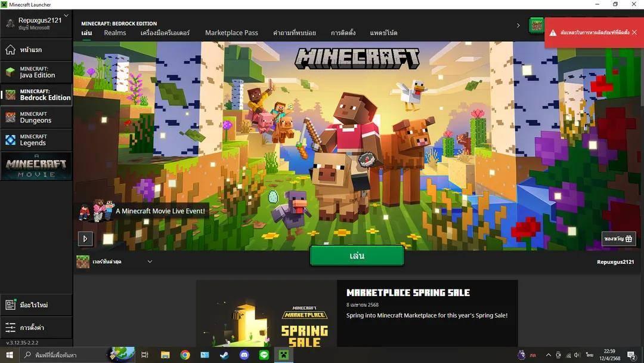This screenshot has height=363, width=644.
Task: Switch the ไทย input language indicator
Action: [x=589, y=355]
